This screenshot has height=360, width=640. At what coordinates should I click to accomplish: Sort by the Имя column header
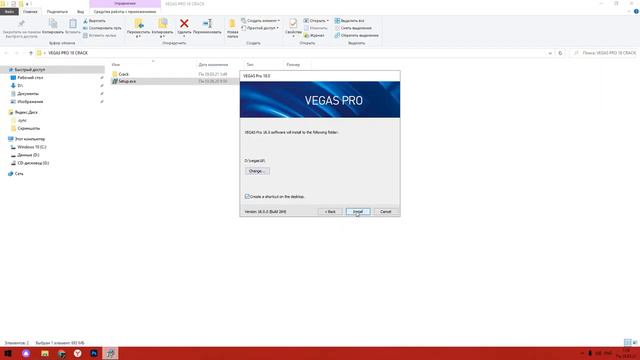click(153, 64)
